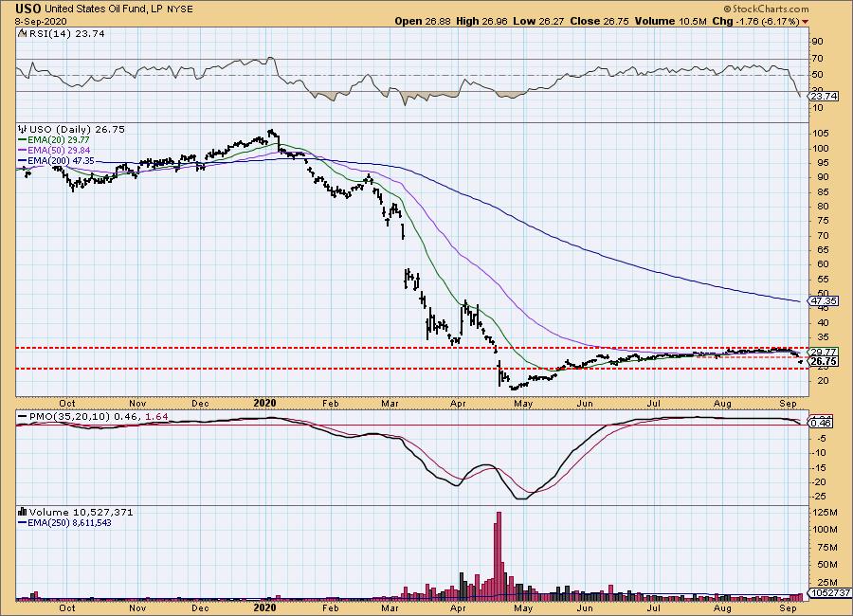Click the Sep month label under the volume panel
Image resolution: width=853 pixels, height=616 pixels.
(x=788, y=607)
